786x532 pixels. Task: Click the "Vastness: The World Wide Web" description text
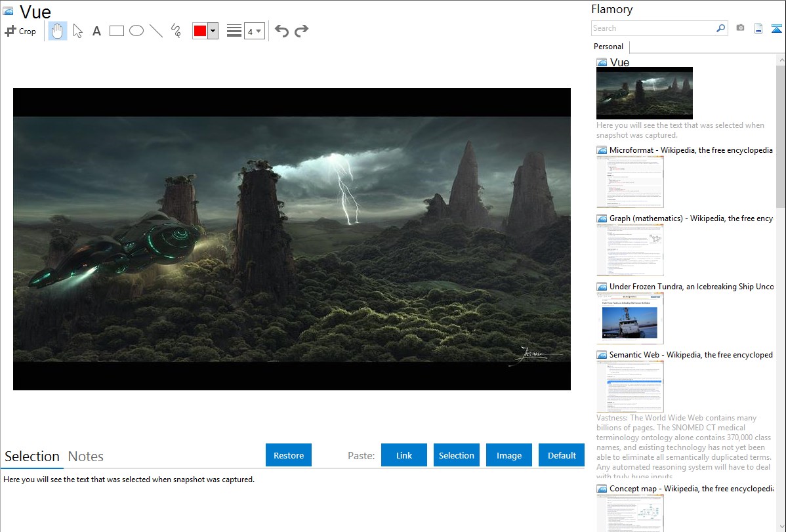tap(684, 447)
